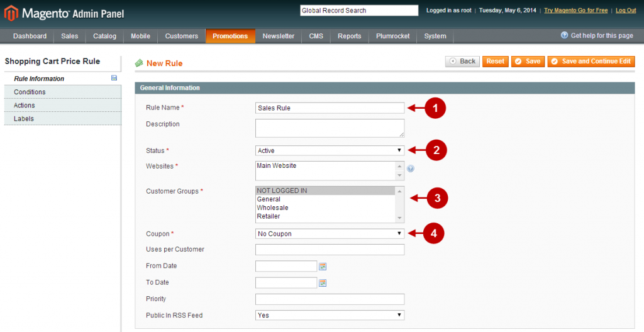Click the help icon beside Get help
Screen dimensions: 644x332
(x=564, y=35)
